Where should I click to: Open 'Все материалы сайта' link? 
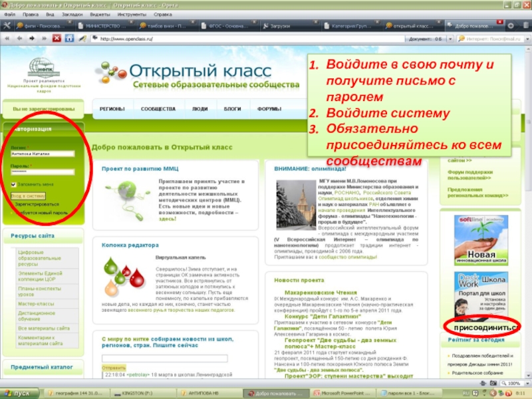(44, 329)
